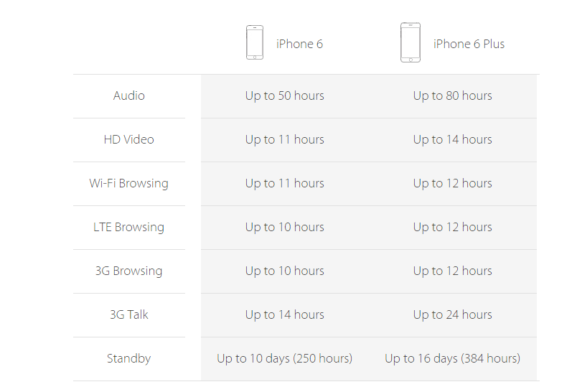Click iPhone 6 Standby 10 days value
This screenshot has height=392, width=577.
click(285, 358)
